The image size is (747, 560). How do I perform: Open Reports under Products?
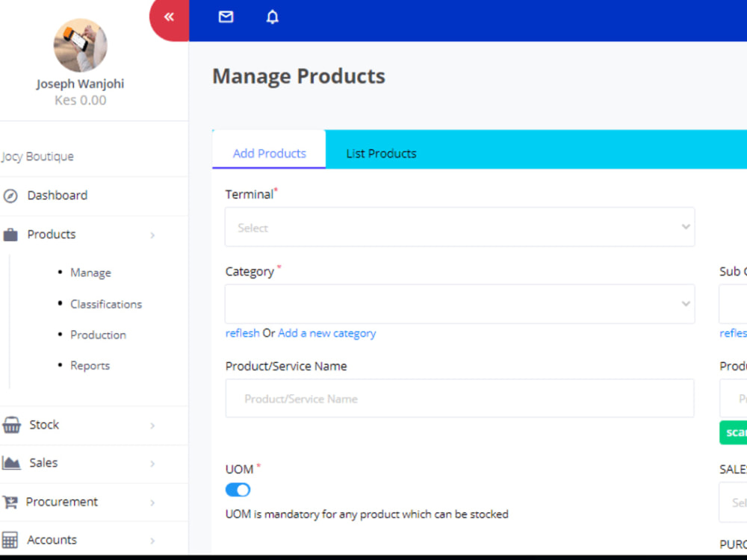coord(90,366)
